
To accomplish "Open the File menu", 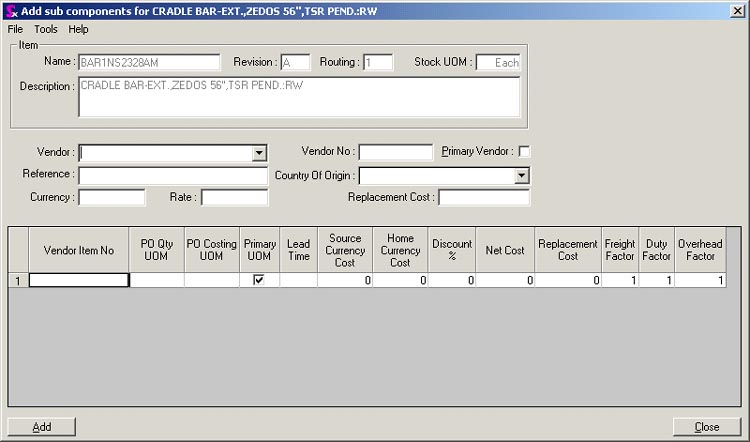I will 15,29.
